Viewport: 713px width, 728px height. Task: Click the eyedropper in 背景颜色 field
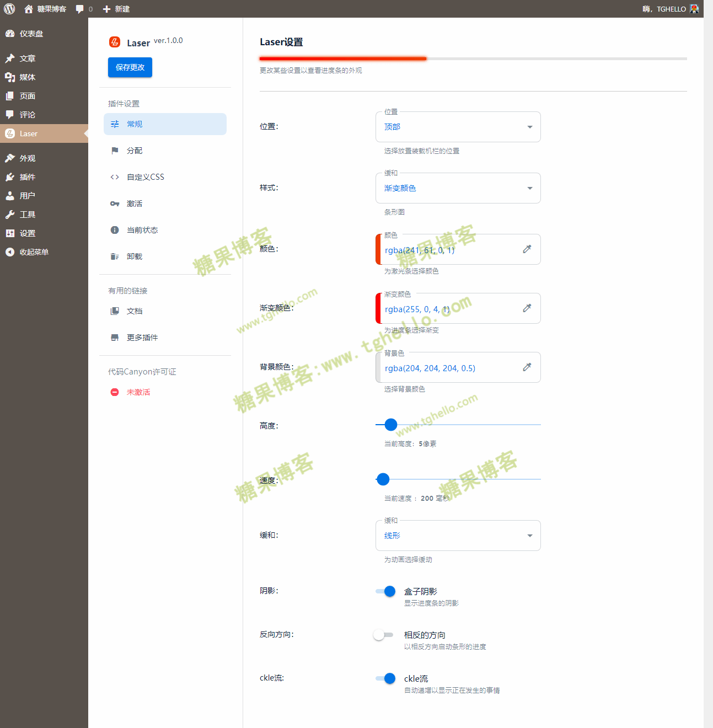pos(527,367)
